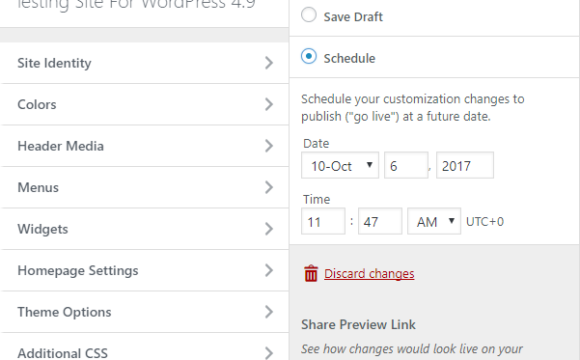
Task: Select the Schedule radio button
Action: tap(308, 56)
